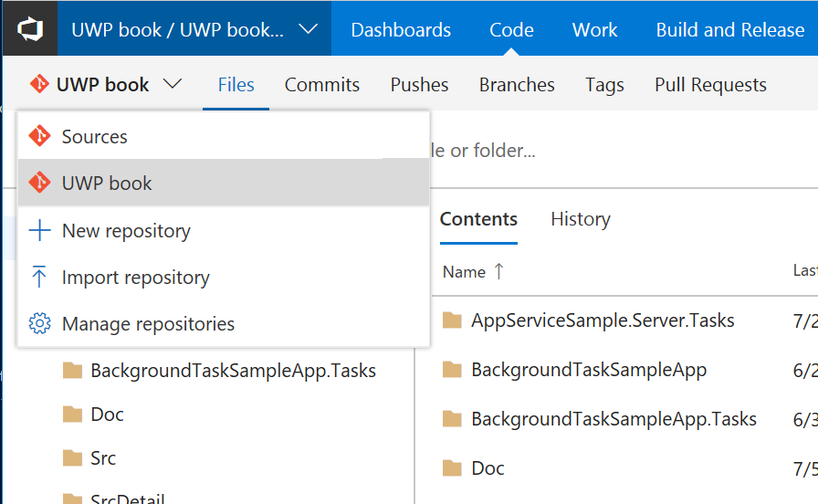Collapse the UWP book repository dropdown chevron

click(x=173, y=84)
